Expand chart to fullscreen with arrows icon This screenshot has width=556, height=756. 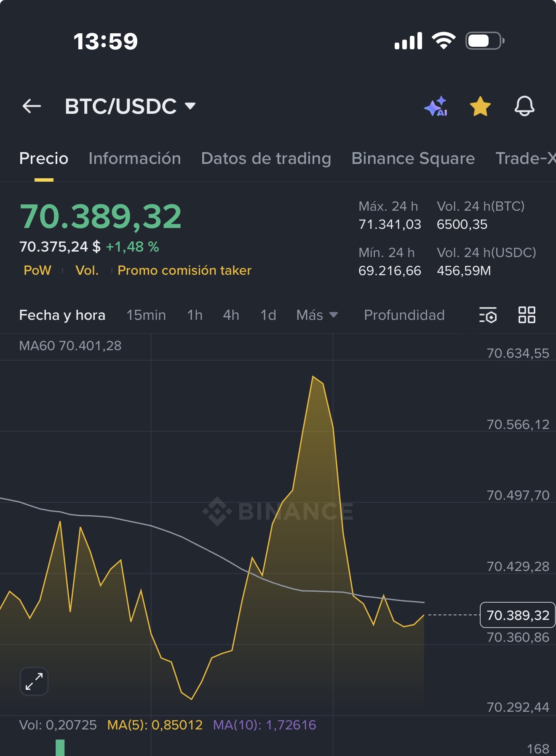point(34,681)
